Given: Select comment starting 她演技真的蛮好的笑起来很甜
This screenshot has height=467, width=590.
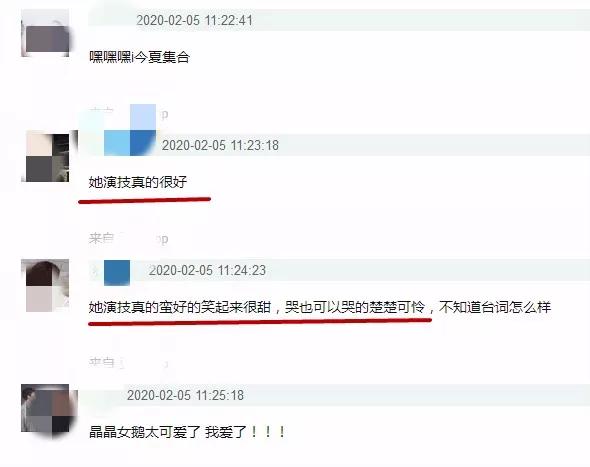Looking at the screenshot, I should click(319, 307).
